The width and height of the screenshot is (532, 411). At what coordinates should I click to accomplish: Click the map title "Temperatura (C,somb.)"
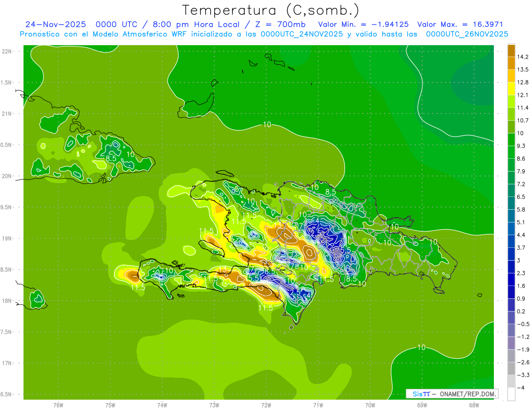271,10
